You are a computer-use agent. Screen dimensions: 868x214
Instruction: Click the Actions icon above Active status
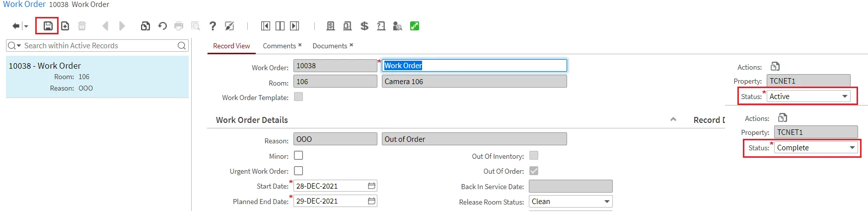point(775,66)
